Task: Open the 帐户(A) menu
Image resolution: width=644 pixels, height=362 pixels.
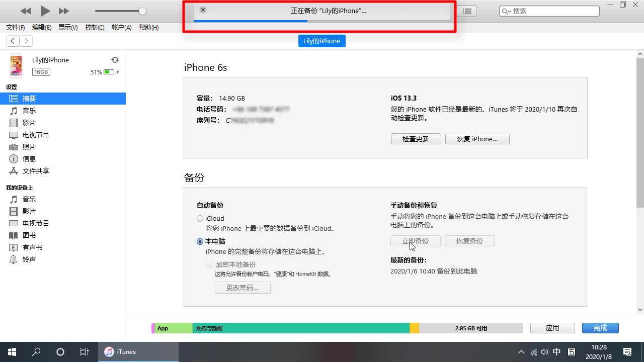Action: [121, 28]
